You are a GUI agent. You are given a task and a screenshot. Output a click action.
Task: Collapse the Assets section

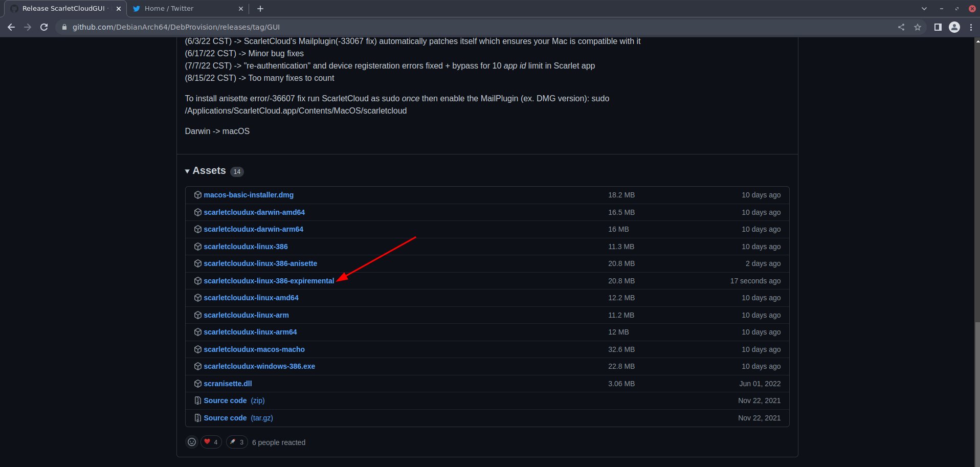coord(188,171)
